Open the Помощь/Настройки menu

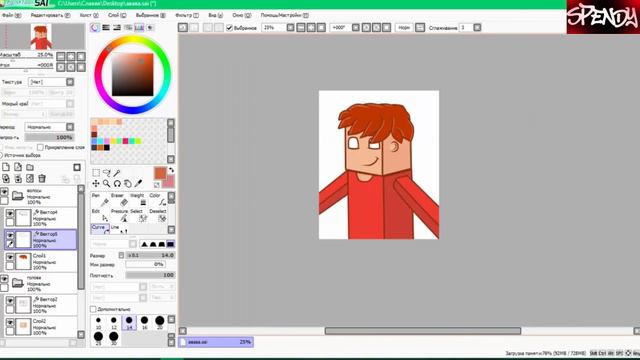click(x=284, y=15)
